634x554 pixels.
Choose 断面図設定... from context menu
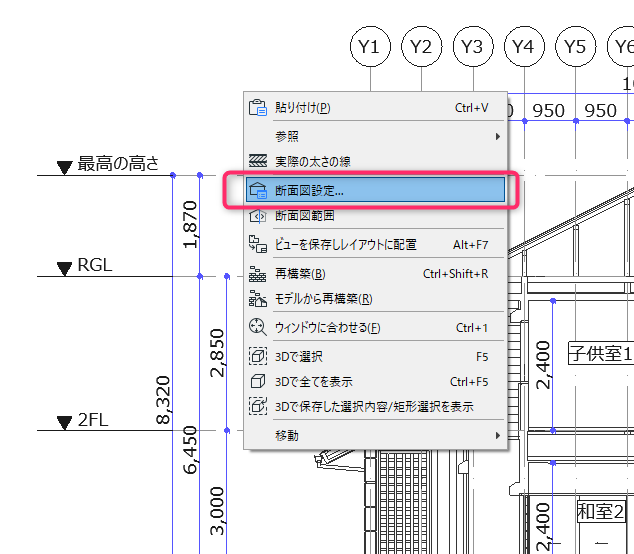click(375, 190)
